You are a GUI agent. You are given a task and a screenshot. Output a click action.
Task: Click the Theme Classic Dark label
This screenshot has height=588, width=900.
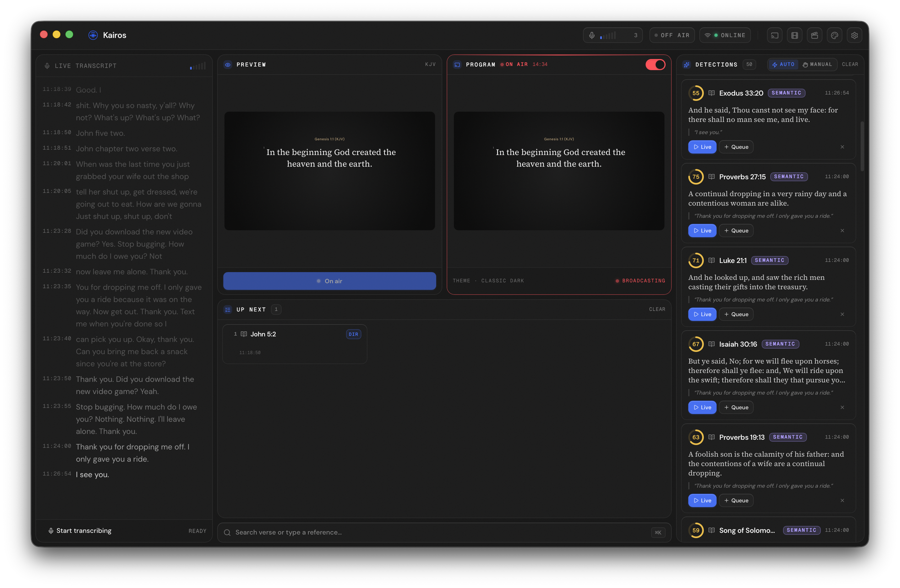(488, 281)
